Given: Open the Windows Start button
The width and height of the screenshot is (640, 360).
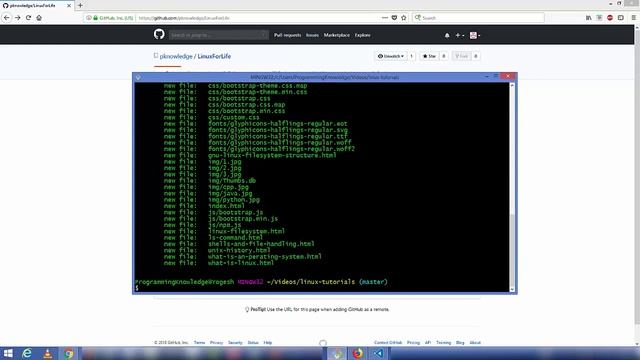Looking at the screenshot, I should (x=8, y=353).
